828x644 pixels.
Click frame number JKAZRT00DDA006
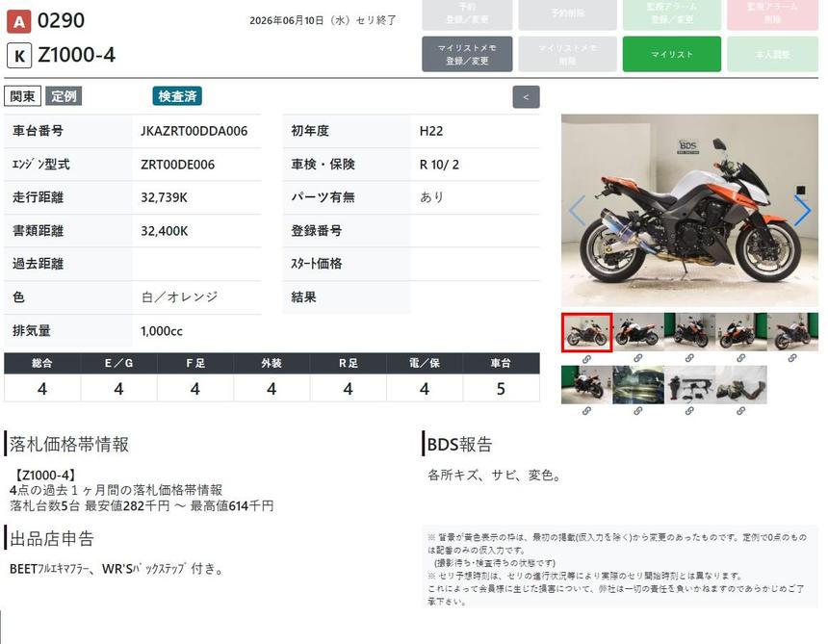click(x=194, y=131)
